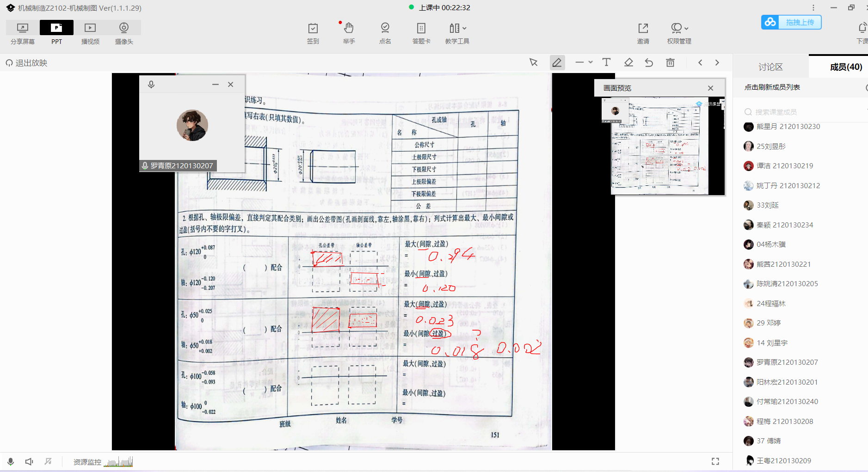
Task: Click the trash clear annotations icon
Action: pos(670,62)
